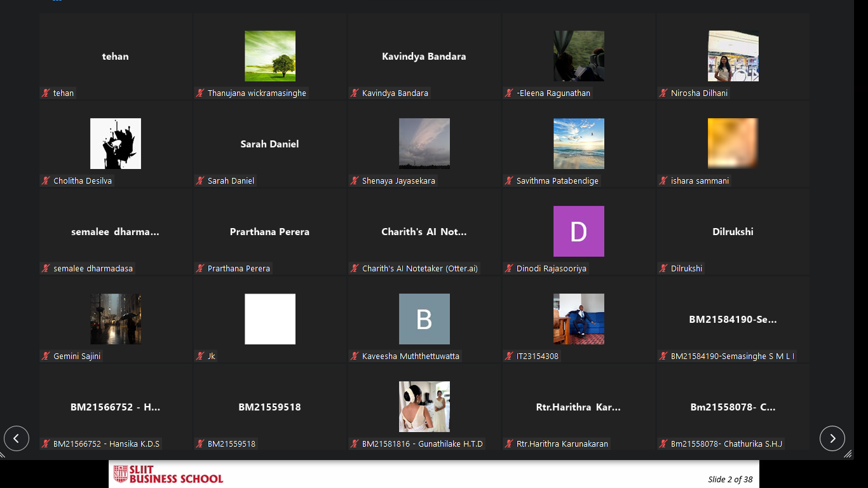
Task: Go to the previous page of participants
Action: 17,438
